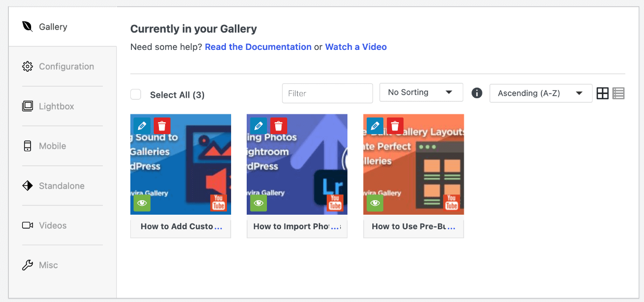Select the purple Lightroom photos thumbnail
Image resolution: width=644 pixels, height=302 pixels.
tap(297, 164)
